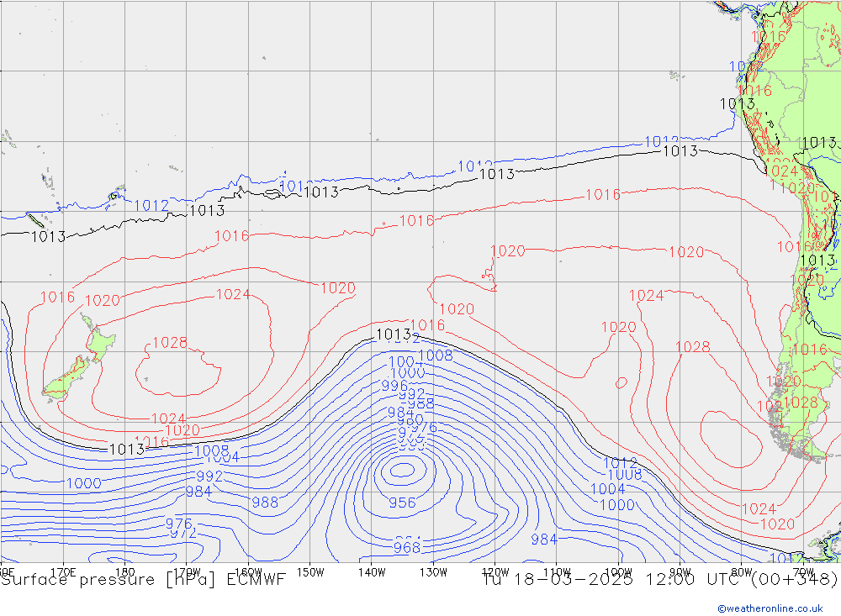Image resolution: width=841 pixels, height=616 pixels.
Task: Click the 120W longitude axis label
Action: coord(494,571)
